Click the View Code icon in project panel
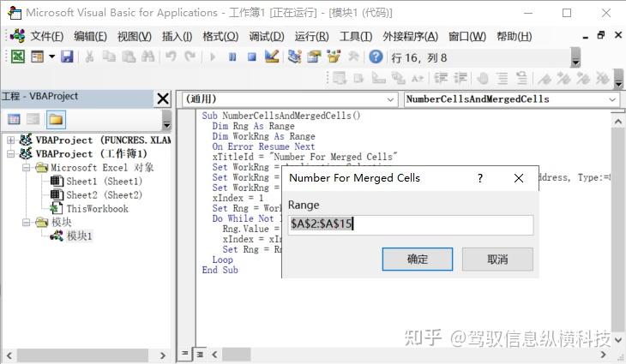The height and width of the screenshot is (364, 626). click(14, 119)
